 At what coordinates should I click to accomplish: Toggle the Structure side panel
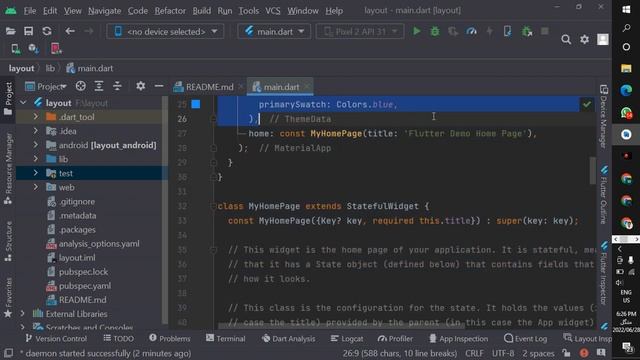coord(8,242)
